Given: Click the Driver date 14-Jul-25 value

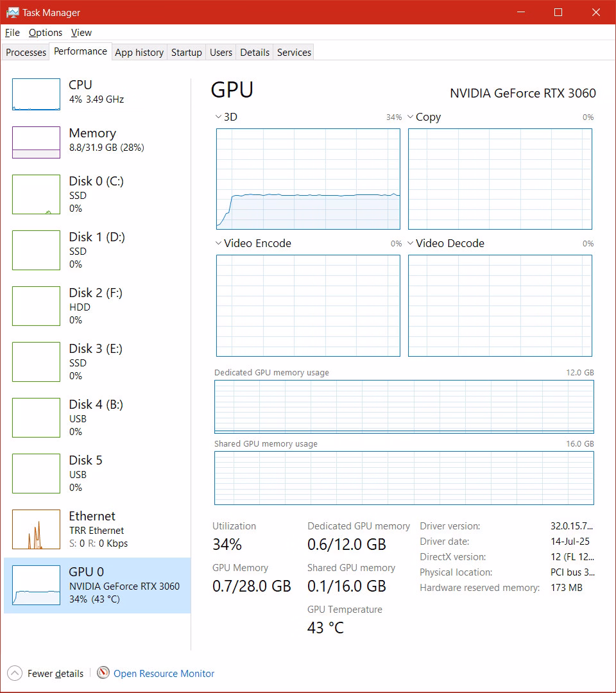Looking at the screenshot, I should (570, 542).
